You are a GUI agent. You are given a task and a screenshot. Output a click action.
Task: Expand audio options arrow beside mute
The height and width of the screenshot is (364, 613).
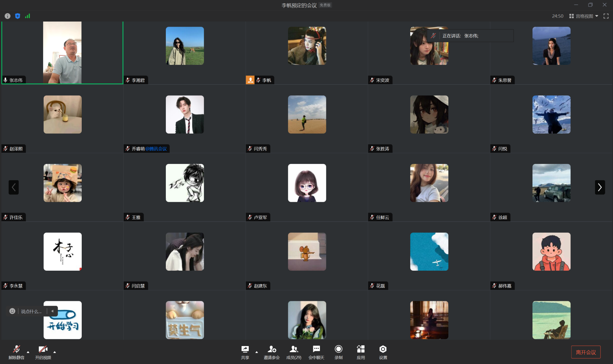pyautogui.click(x=28, y=352)
